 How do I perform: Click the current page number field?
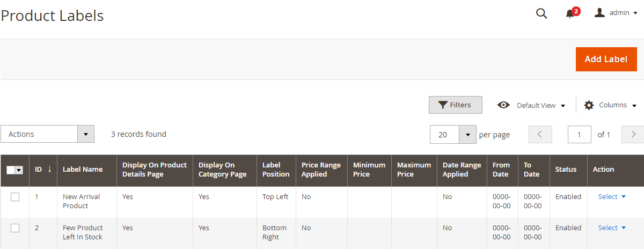[579, 135]
